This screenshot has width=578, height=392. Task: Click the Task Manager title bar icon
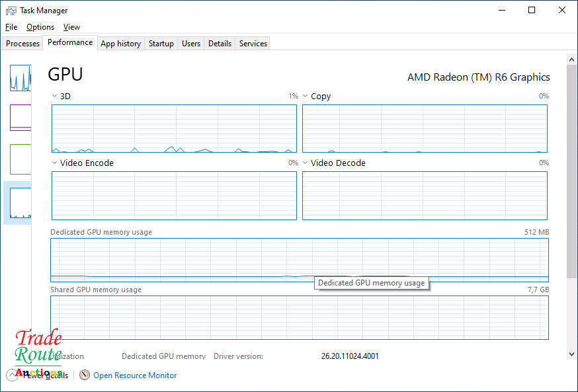[11, 11]
